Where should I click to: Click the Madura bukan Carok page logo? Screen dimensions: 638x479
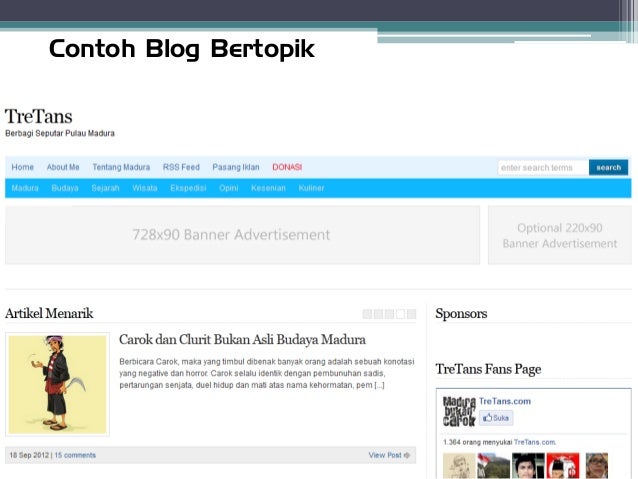[x=459, y=411]
